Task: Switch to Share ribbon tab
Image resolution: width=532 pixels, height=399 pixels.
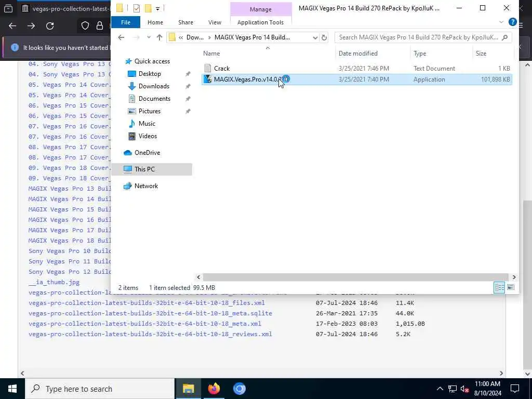Action: [x=185, y=22]
